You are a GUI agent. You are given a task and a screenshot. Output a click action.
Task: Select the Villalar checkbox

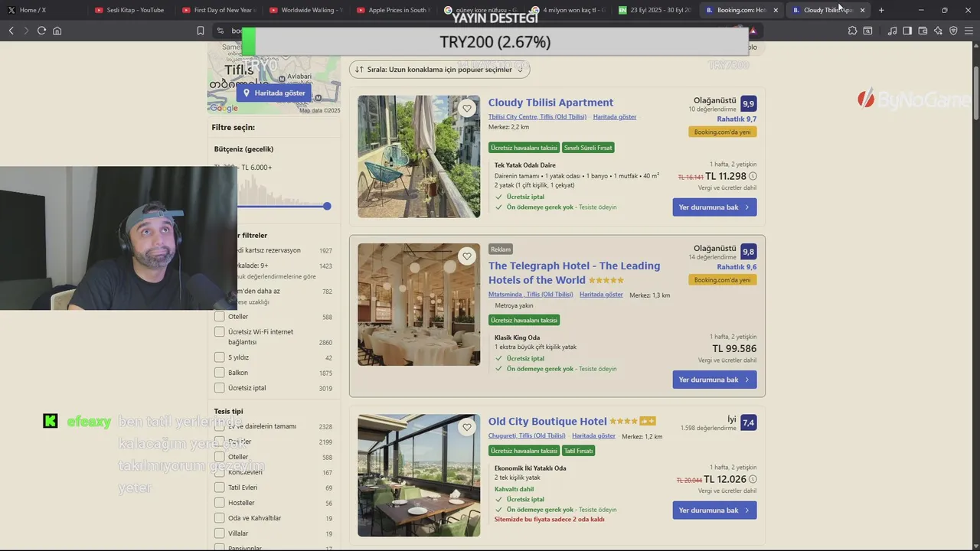coord(220,533)
